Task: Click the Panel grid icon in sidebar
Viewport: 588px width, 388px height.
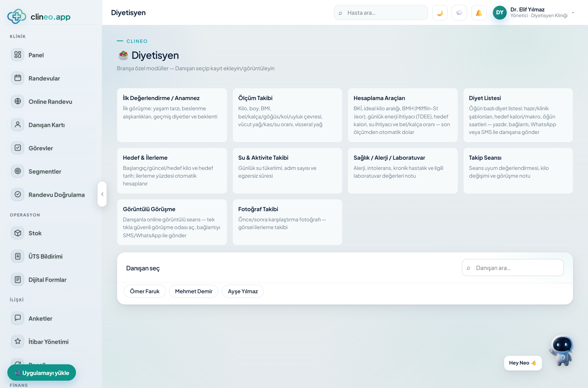Action: [x=18, y=55]
